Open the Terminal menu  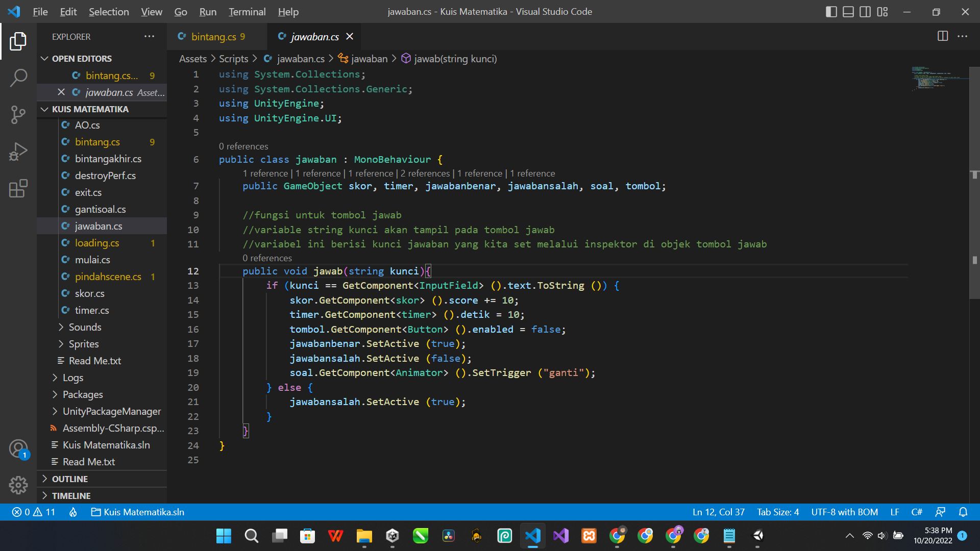247,12
